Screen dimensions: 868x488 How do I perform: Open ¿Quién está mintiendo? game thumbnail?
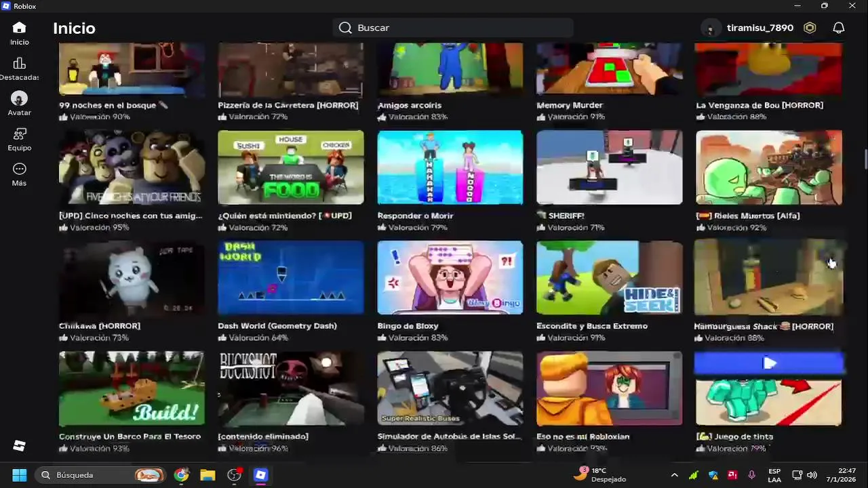[291, 167]
